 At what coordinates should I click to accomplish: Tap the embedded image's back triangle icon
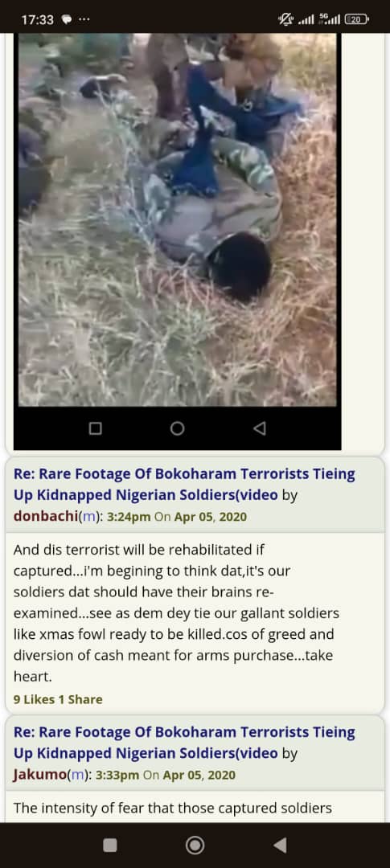[259, 428]
